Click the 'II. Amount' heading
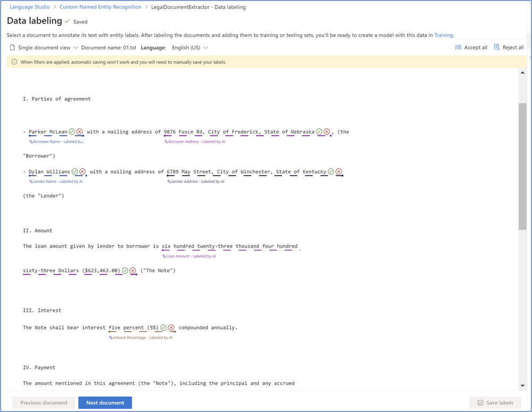This screenshot has width=532, height=412. pyautogui.click(x=38, y=230)
